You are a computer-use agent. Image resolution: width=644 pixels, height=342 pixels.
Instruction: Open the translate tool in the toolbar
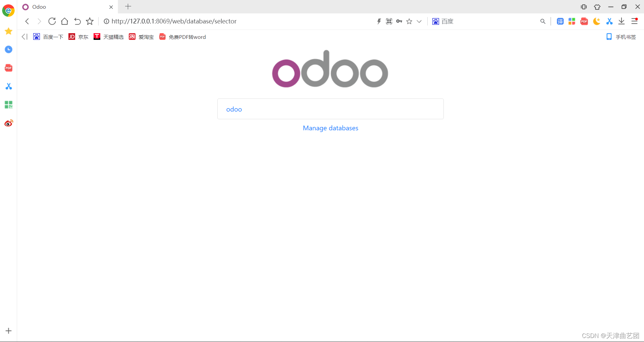coord(560,21)
